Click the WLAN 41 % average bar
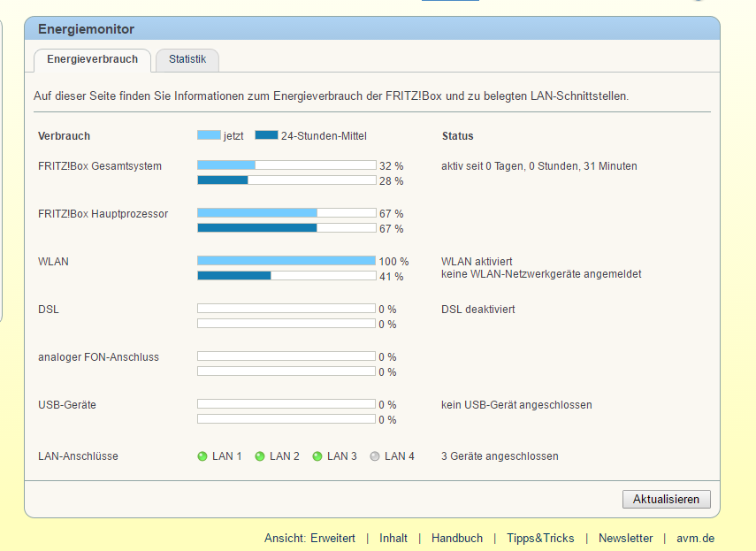This screenshot has height=551, width=756. click(286, 276)
